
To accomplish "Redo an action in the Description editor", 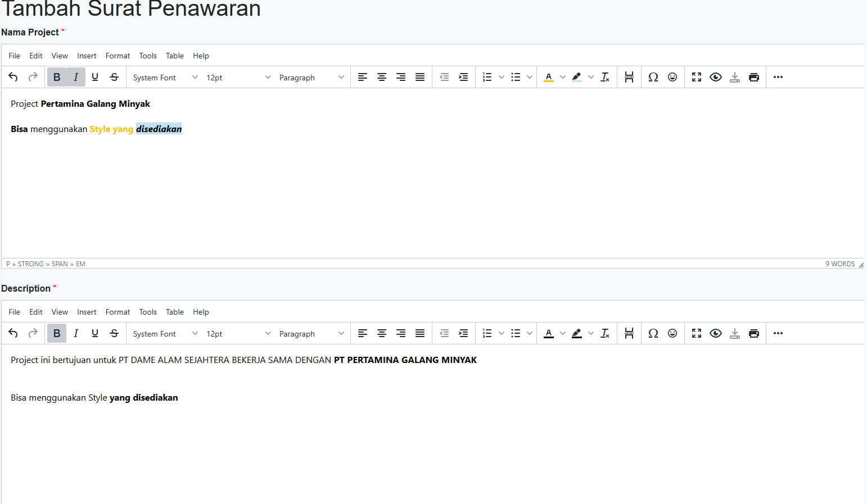I will pyautogui.click(x=32, y=333).
